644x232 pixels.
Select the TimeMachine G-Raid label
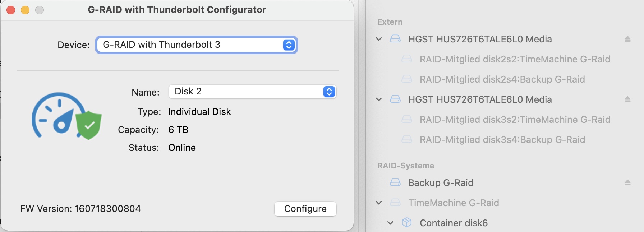454,203
